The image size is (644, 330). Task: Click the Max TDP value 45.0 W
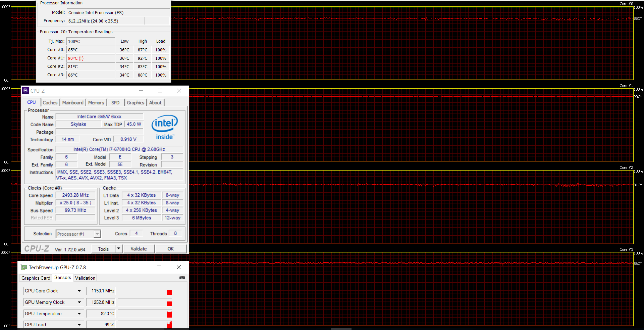pyautogui.click(x=134, y=124)
